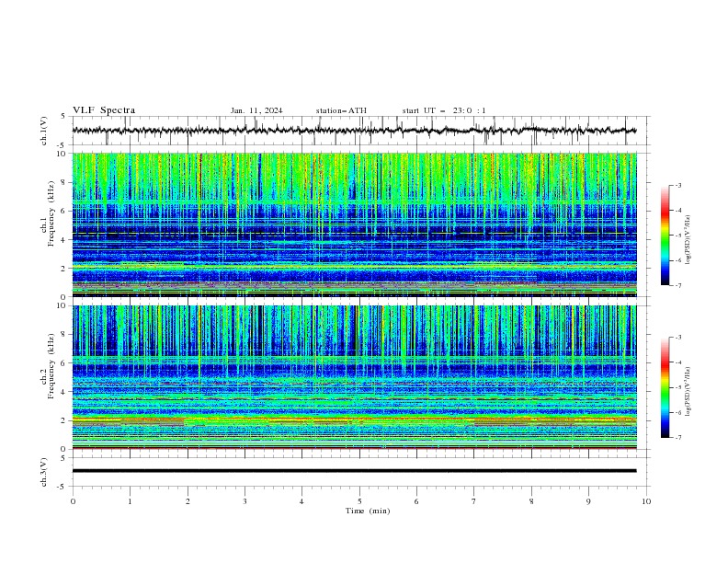Screen dimensions: 728x563
Task: Click time axis tick label "7"
Action: 474,501
